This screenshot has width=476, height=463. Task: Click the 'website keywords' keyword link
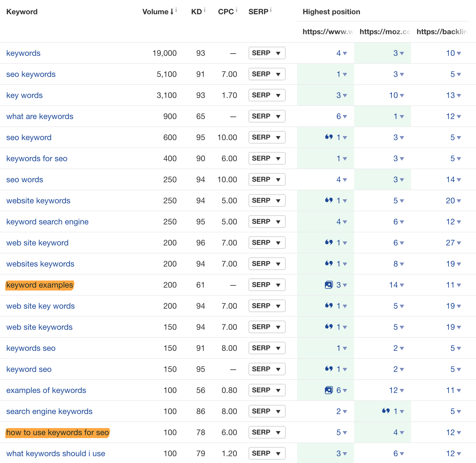click(x=38, y=201)
